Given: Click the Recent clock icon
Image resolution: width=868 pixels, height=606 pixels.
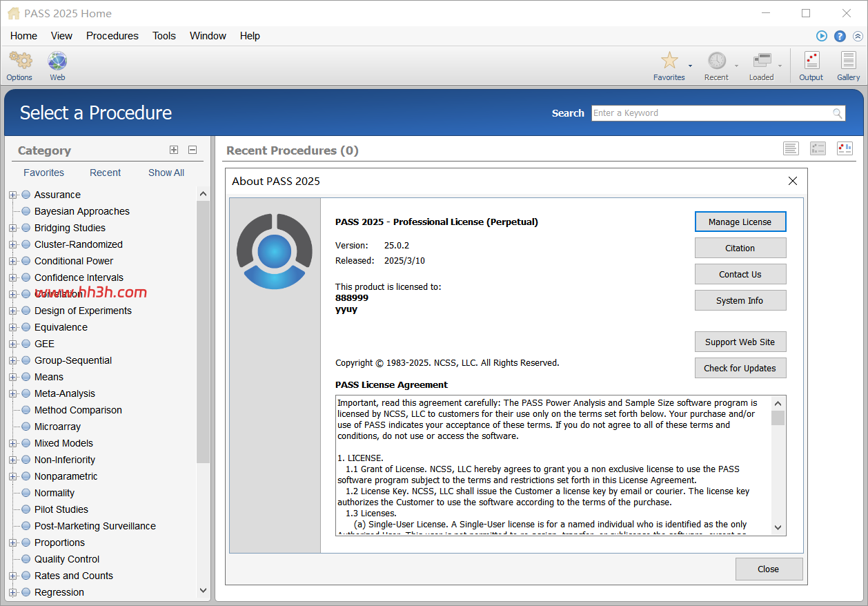Looking at the screenshot, I should (x=717, y=61).
